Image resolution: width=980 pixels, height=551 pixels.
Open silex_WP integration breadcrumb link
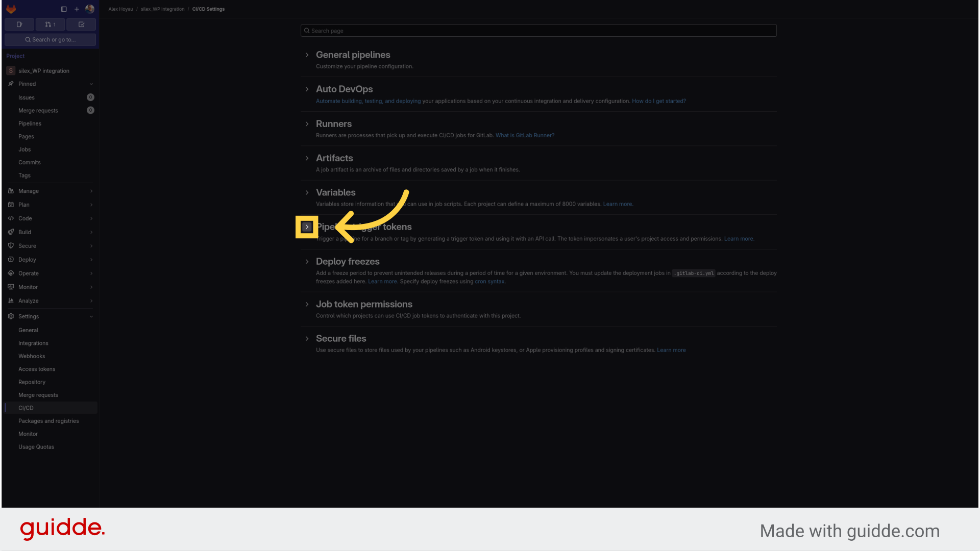pyautogui.click(x=162, y=9)
